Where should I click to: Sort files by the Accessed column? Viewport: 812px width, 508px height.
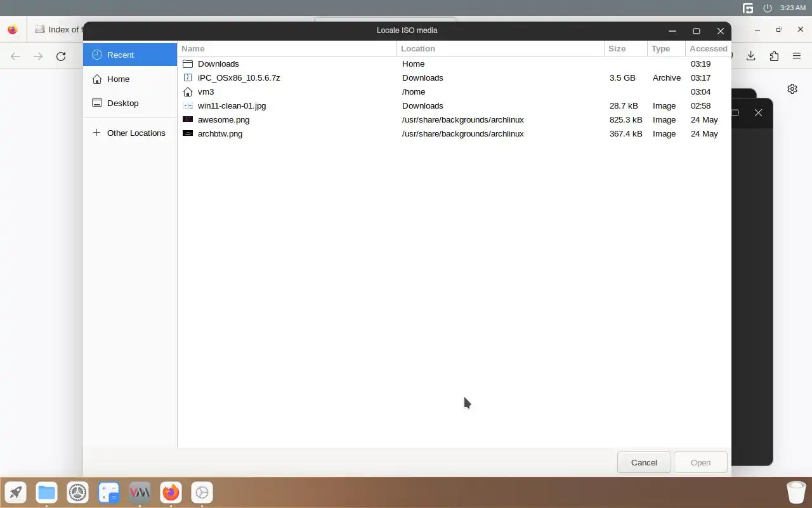tap(708, 48)
